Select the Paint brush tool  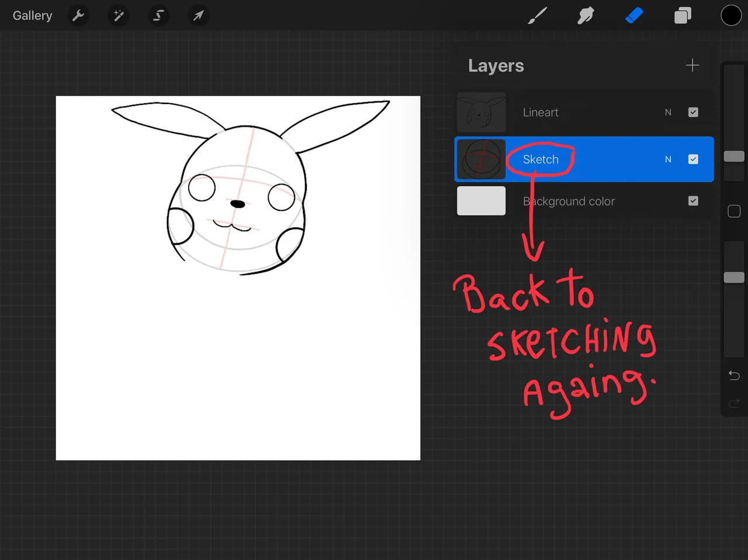pyautogui.click(x=537, y=16)
